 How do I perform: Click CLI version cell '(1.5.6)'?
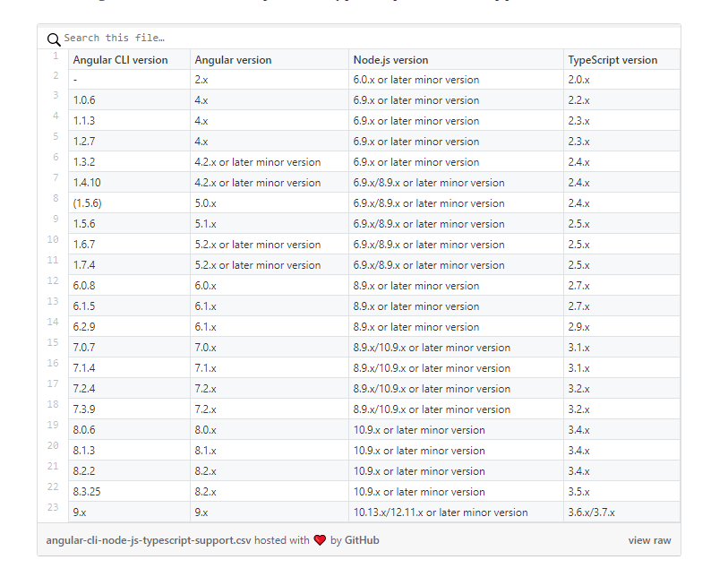130,203
